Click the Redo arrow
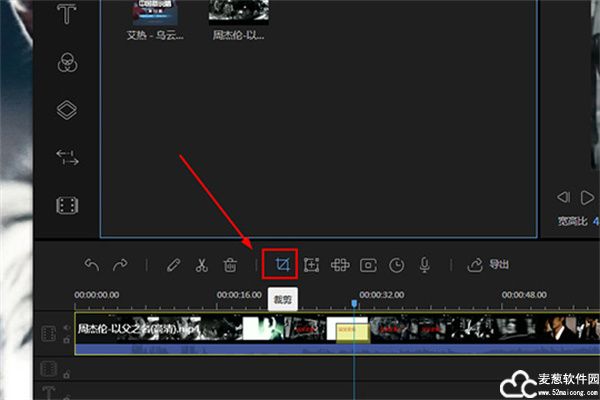 [120, 265]
